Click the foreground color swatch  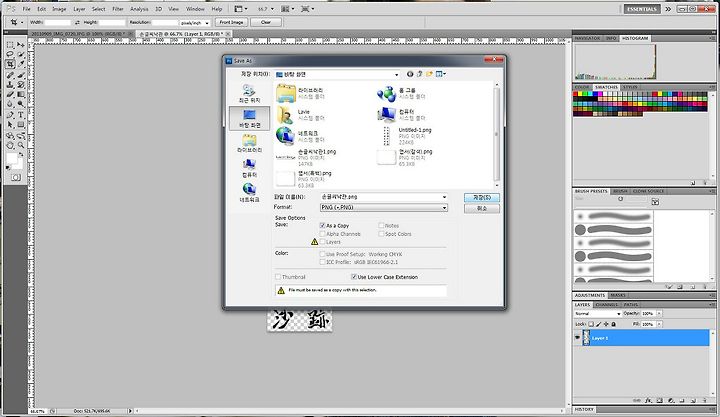point(11,158)
